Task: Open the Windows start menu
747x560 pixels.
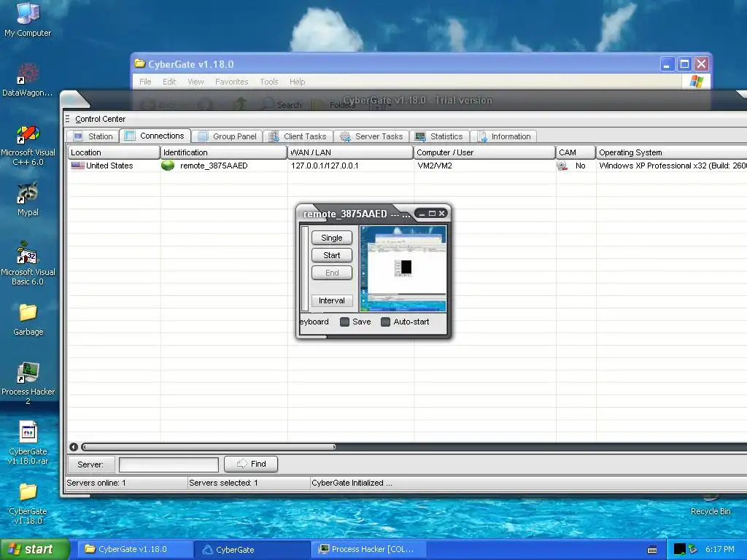Action: [x=35, y=550]
